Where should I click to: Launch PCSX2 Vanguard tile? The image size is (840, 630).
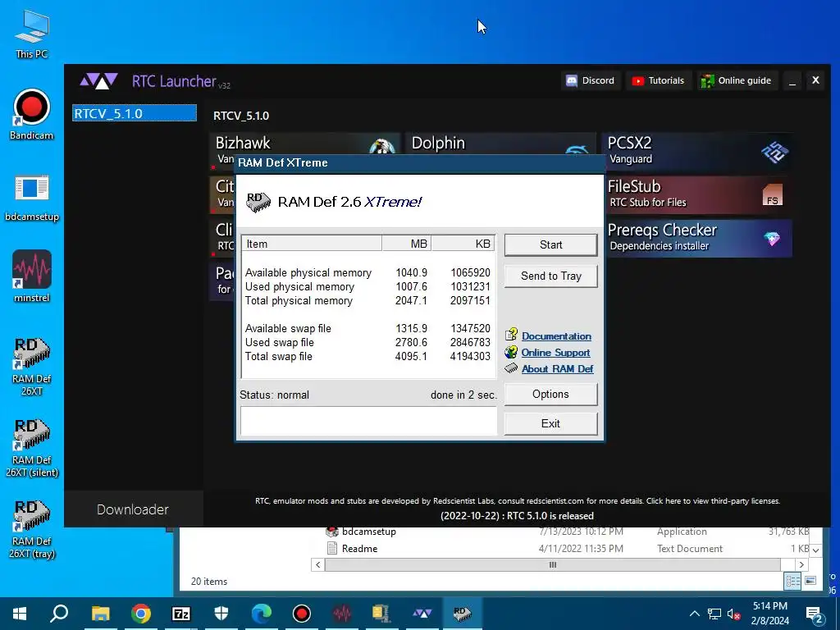pyautogui.click(x=696, y=151)
